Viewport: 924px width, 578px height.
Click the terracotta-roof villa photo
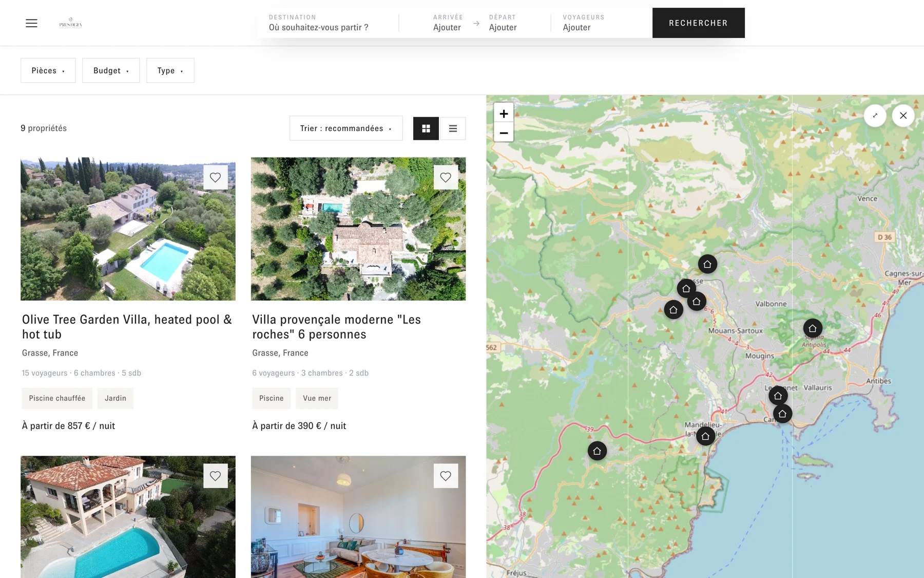pyautogui.click(x=128, y=517)
